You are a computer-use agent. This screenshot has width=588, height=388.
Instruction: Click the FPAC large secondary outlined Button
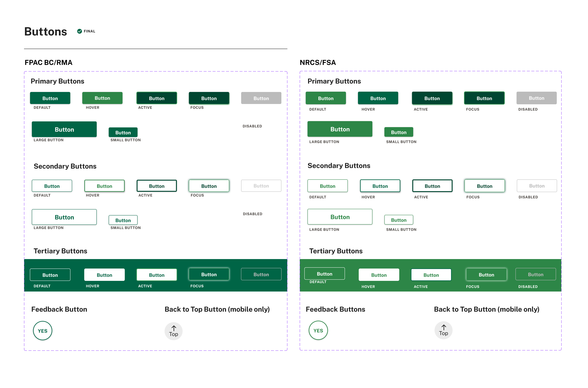64,217
